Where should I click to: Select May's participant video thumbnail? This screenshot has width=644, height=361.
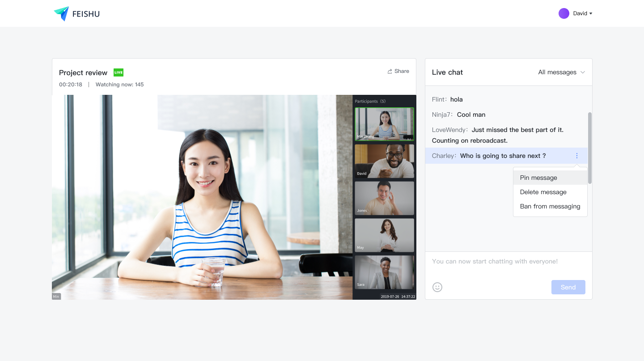(x=384, y=235)
